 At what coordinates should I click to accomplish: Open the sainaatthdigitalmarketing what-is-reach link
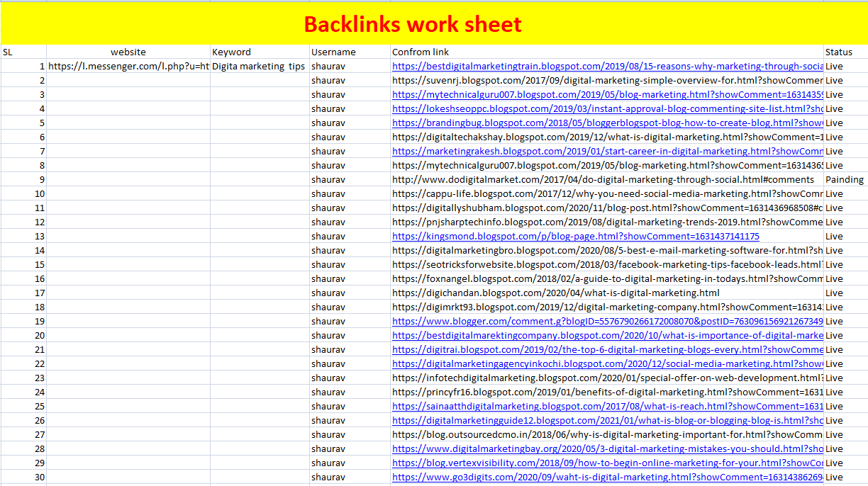coord(606,406)
